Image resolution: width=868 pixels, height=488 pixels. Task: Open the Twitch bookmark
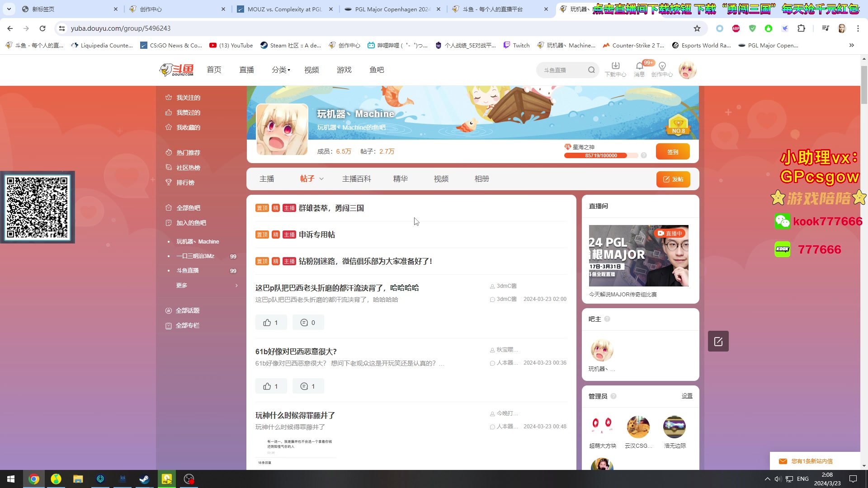[x=516, y=46]
